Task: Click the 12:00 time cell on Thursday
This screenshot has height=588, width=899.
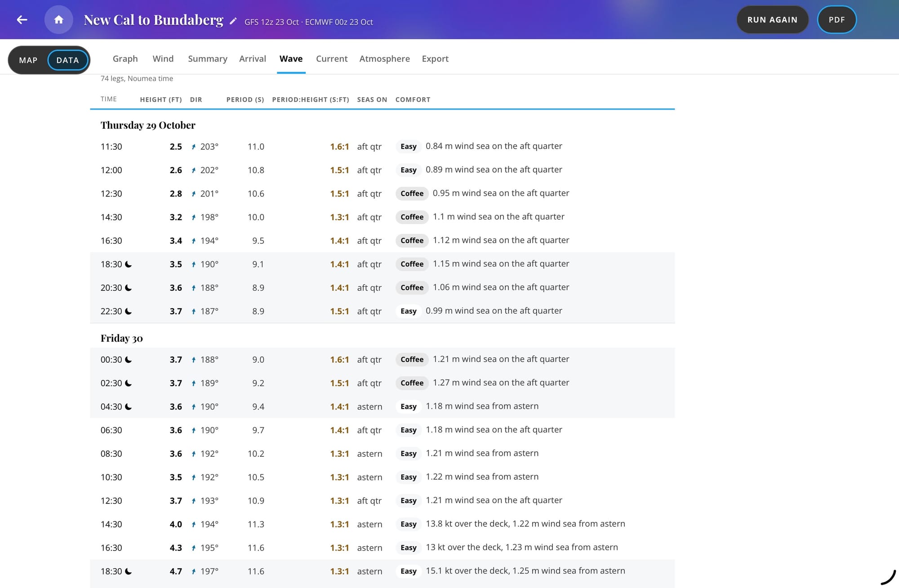Action: (x=111, y=170)
